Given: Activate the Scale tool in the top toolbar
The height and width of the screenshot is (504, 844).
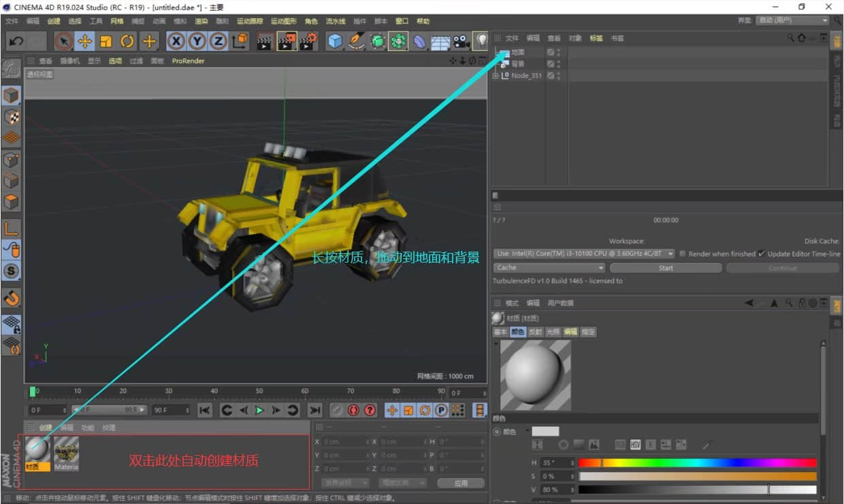Looking at the screenshot, I should click(x=105, y=41).
